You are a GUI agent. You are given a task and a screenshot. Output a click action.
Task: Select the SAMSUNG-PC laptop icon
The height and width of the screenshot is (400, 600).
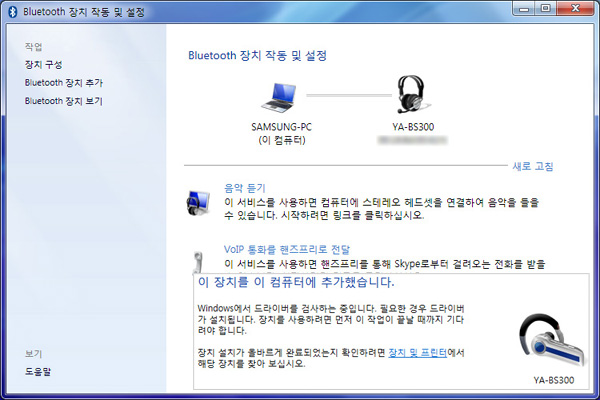pyautogui.click(x=279, y=98)
